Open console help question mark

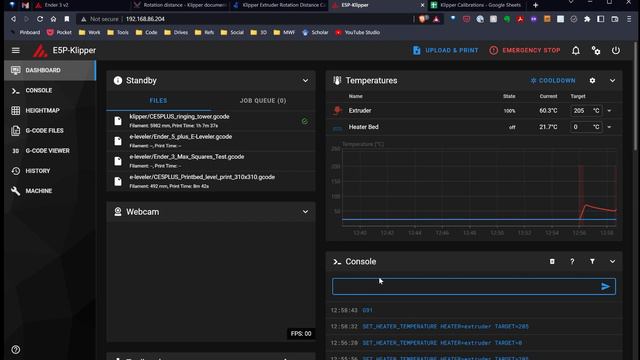pos(572,261)
